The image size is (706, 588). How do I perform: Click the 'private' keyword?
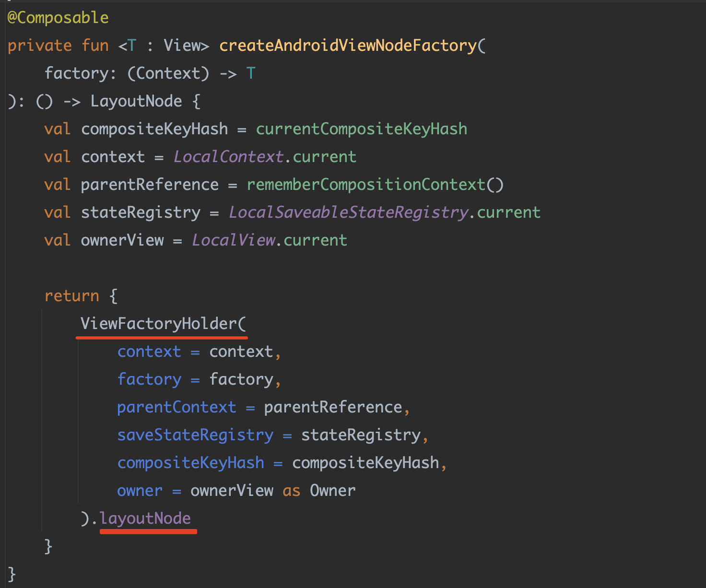[40, 46]
